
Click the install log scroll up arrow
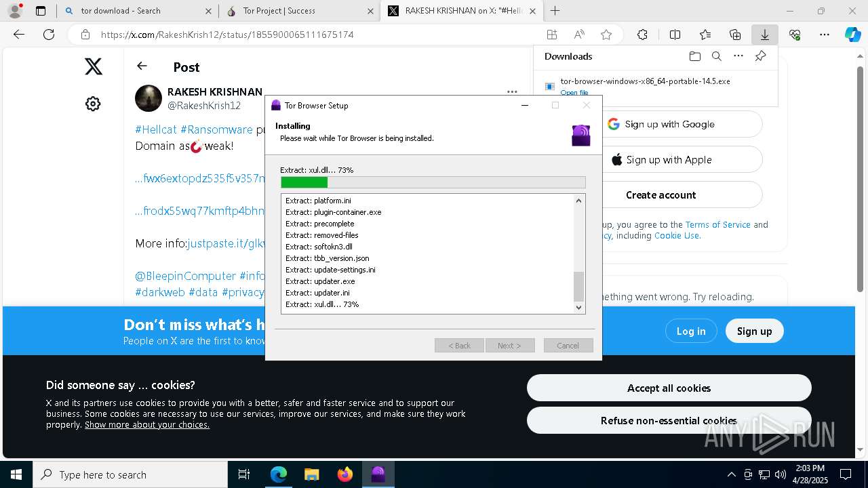(x=578, y=201)
